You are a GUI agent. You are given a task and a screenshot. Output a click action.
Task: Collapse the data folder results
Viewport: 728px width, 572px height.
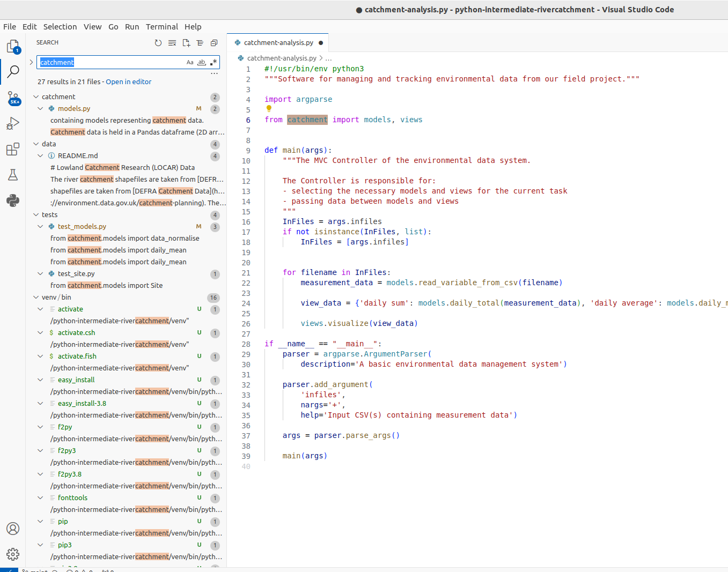point(36,144)
